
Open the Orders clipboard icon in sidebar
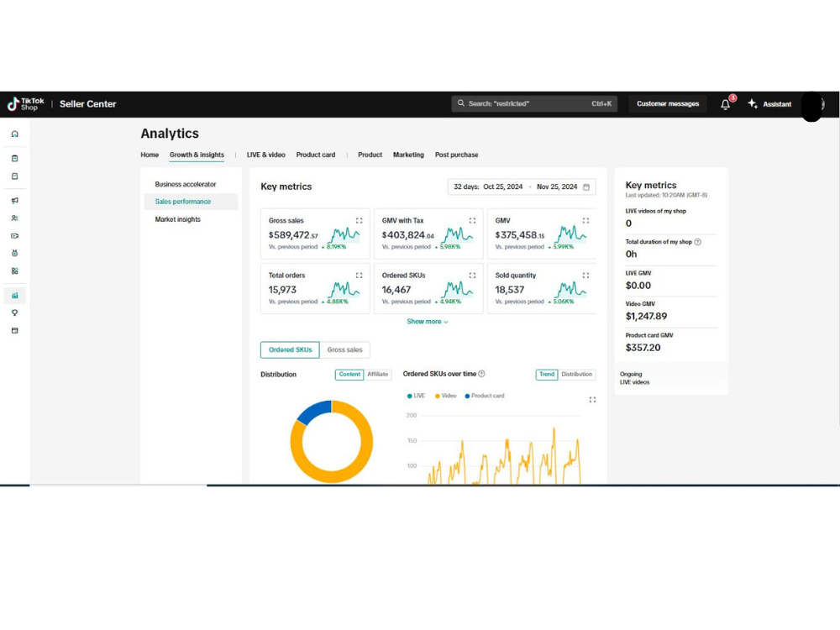click(x=15, y=158)
